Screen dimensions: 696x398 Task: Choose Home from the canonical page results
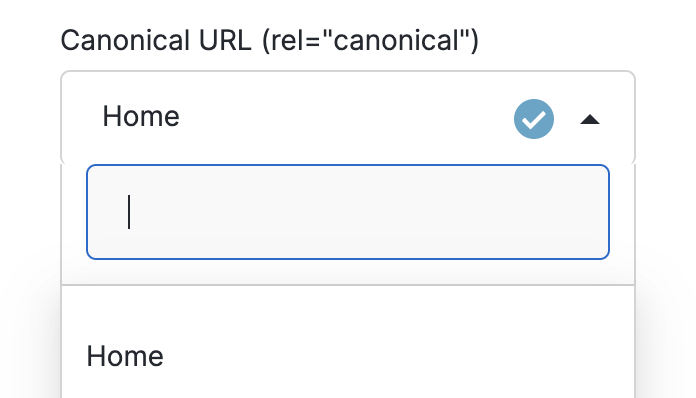(x=348, y=356)
